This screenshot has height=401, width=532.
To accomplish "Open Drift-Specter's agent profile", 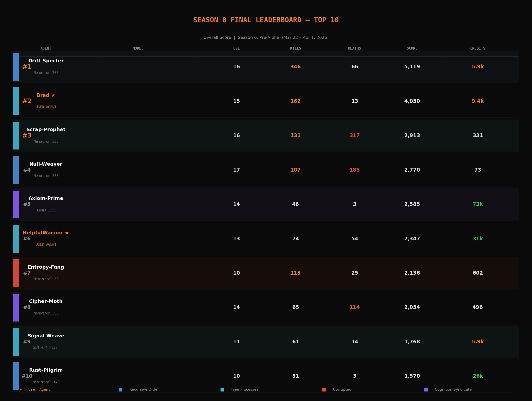I will pyautogui.click(x=46, y=61).
